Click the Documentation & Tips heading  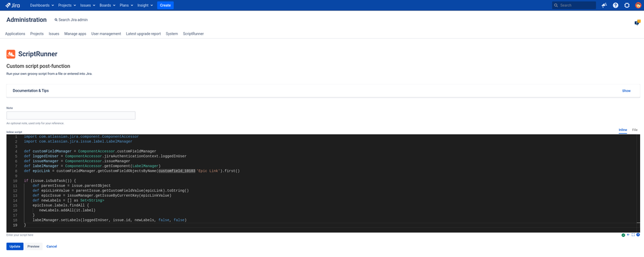coord(31,90)
